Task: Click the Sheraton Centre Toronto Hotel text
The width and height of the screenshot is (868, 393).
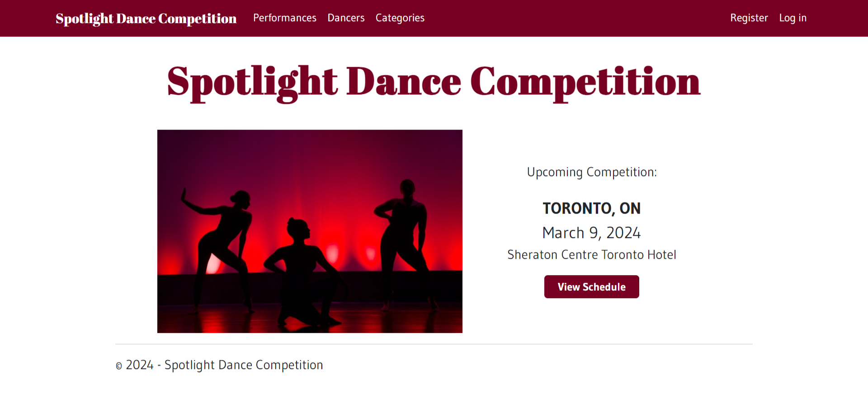Action: pyautogui.click(x=591, y=254)
